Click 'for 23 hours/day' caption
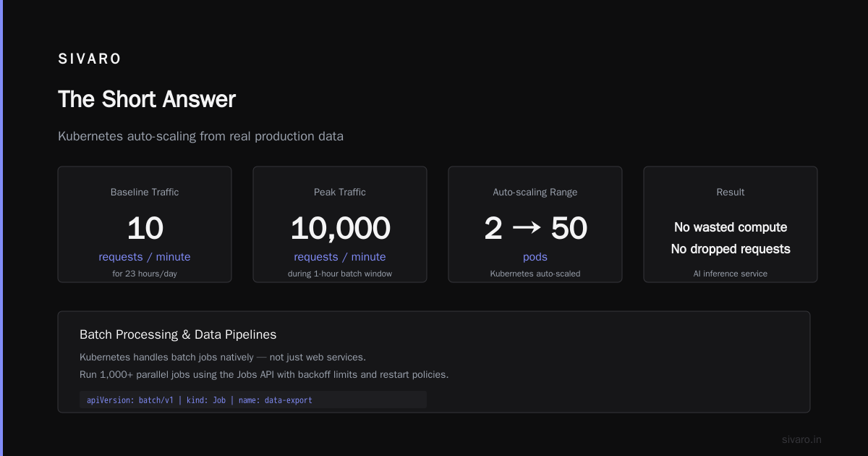Image resolution: width=868 pixels, height=456 pixels. click(145, 274)
